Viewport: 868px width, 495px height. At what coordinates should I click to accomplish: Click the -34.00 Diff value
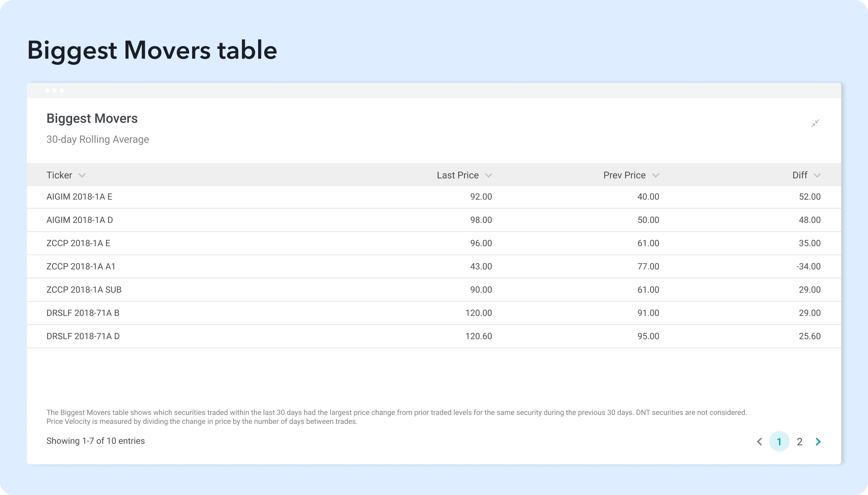808,266
